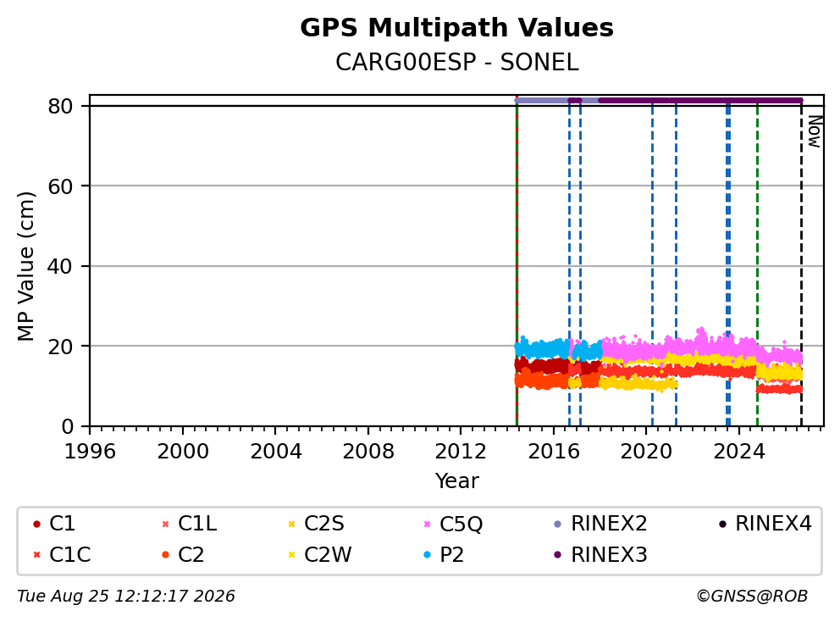This screenshot has width=840, height=622.
Task: Click the 60 y-axis tick label
Action: [60, 186]
